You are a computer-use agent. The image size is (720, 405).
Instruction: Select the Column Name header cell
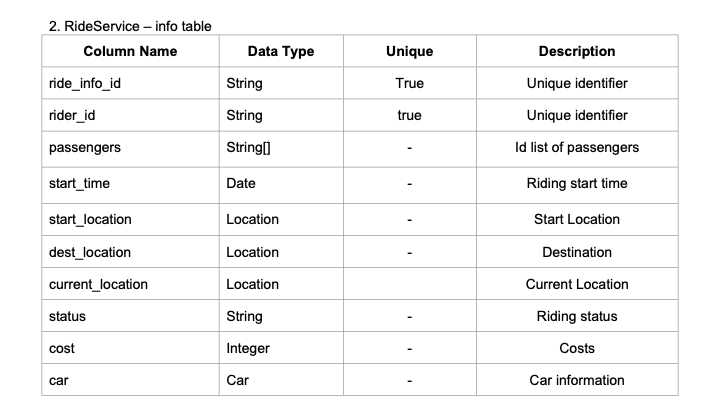tap(130, 51)
